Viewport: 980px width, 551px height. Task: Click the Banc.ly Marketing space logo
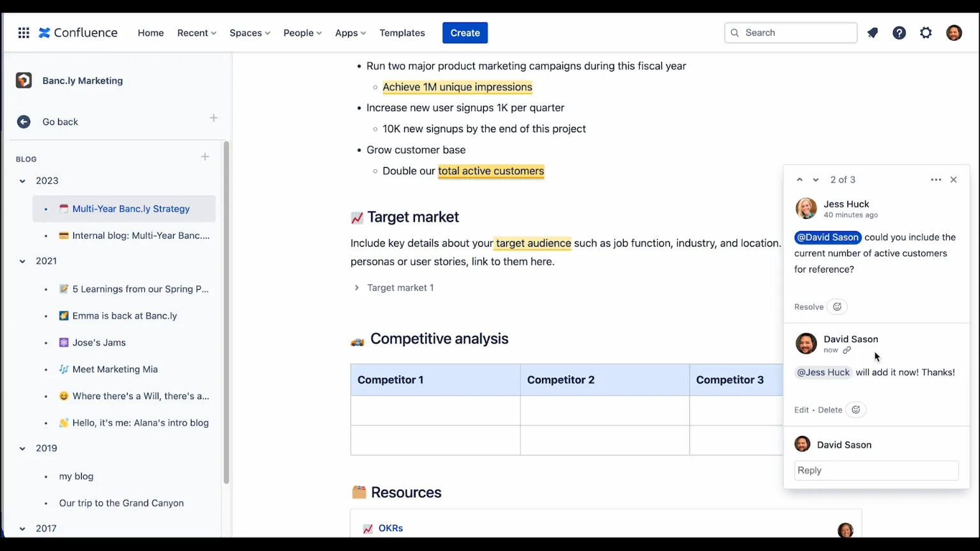pos(24,80)
